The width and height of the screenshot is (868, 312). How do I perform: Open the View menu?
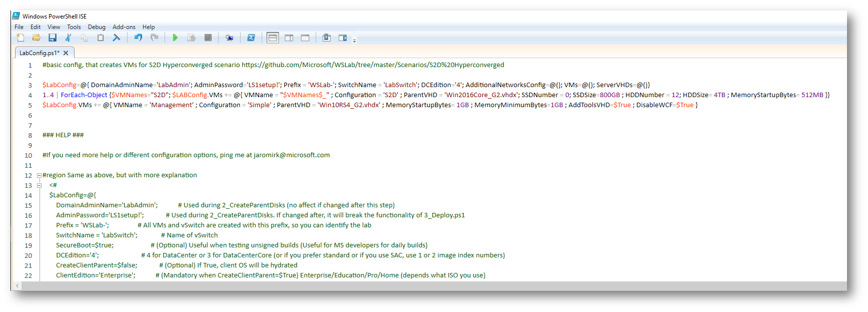point(54,27)
